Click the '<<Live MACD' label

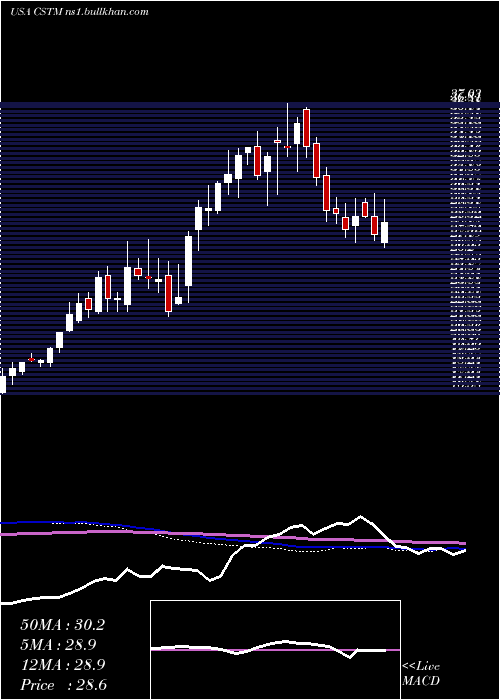tap(421, 674)
